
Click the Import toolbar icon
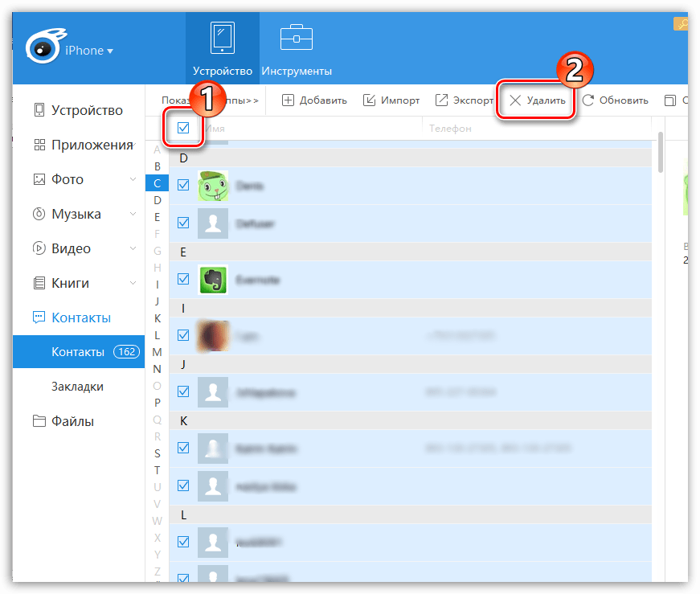point(370,100)
